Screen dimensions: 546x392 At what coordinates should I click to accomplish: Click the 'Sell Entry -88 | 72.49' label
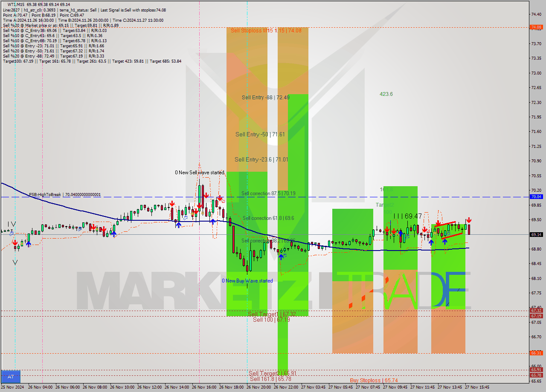(x=266, y=98)
